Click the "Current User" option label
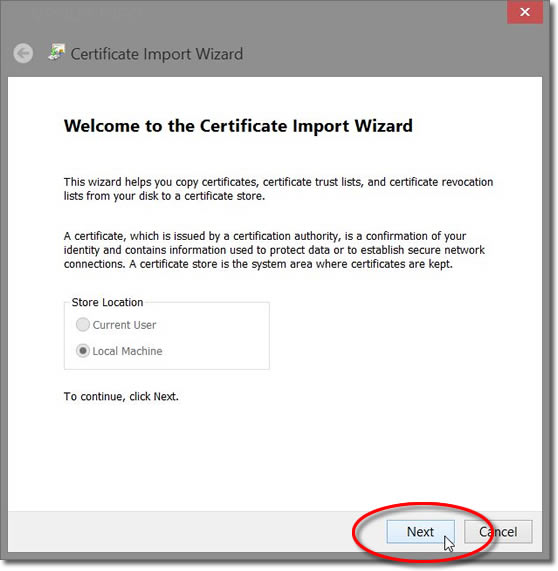The width and height of the screenshot is (558, 571). click(124, 325)
